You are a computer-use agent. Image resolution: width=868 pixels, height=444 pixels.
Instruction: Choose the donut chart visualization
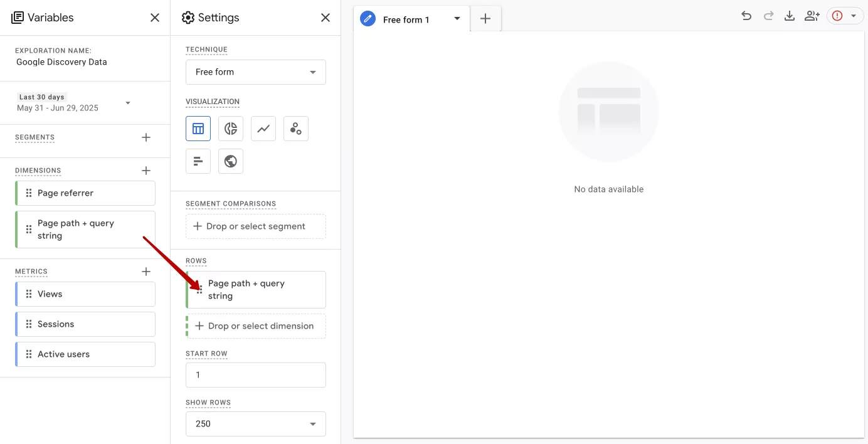[x=231, y=129]
